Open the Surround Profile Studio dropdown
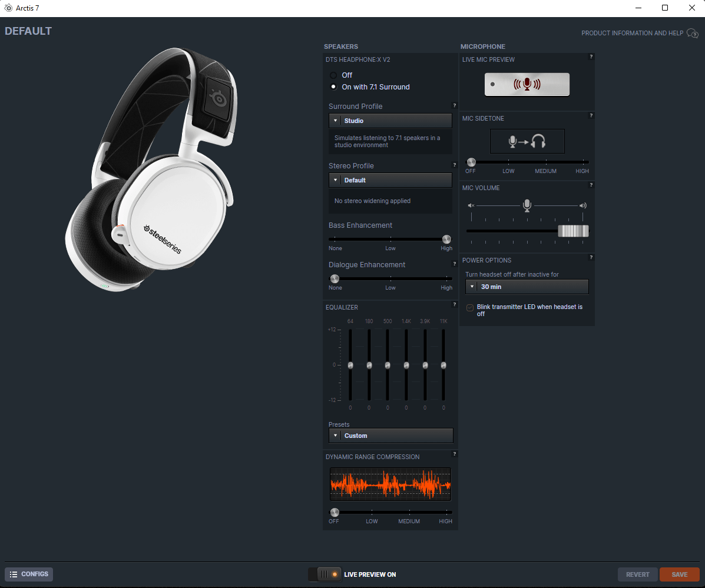 tap(390, 121)
